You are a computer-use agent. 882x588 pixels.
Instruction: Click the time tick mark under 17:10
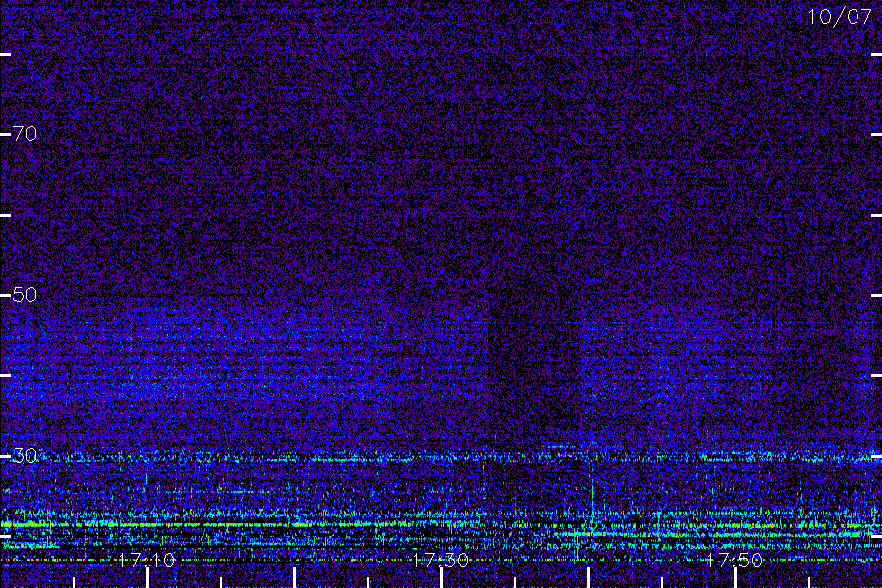pyautogui.click(x=147, y=578)
